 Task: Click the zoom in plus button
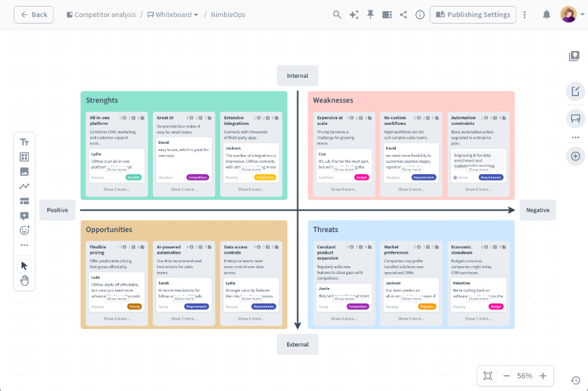click(x=542, y=375)
